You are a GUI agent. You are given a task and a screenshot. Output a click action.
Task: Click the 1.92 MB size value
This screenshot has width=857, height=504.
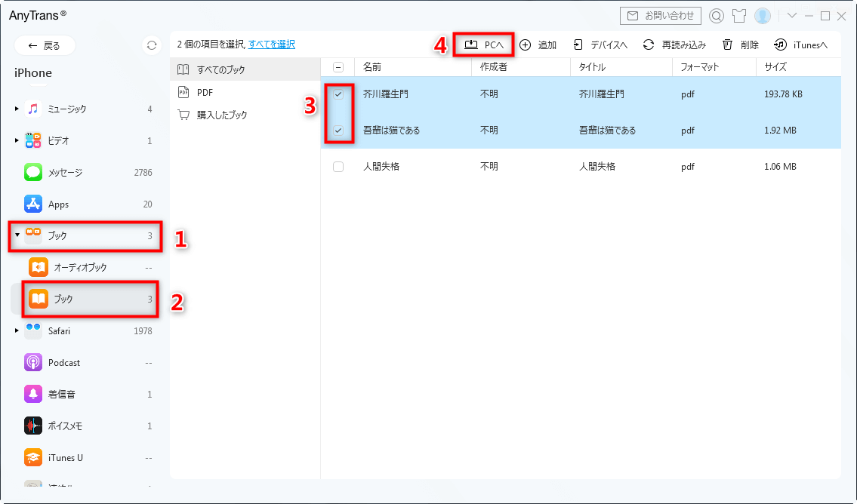[780, 131]
